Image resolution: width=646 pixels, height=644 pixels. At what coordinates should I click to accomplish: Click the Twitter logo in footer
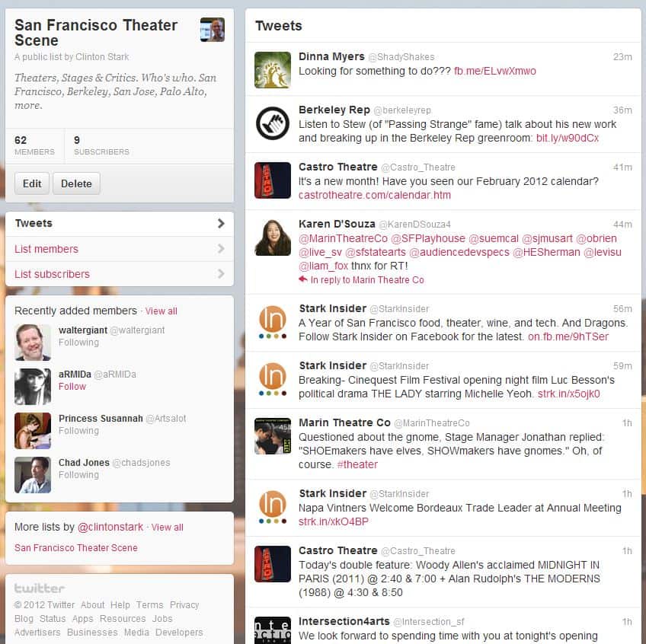pyautogui.click(x=40, y=588)
